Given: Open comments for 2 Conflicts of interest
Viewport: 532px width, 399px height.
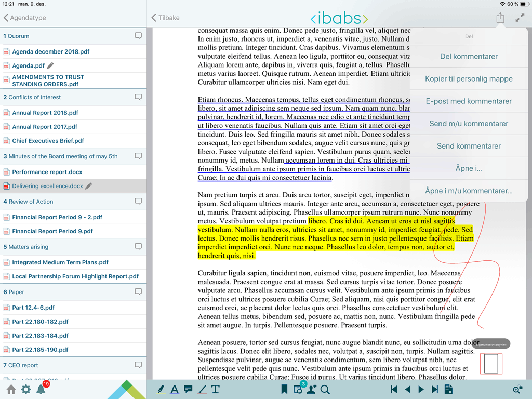Looking at the screenshot, I should tap(138, 97).
